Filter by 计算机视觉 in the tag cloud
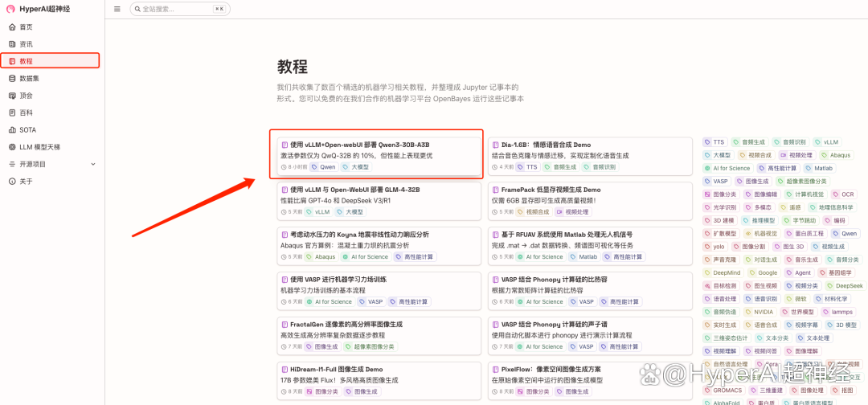 coord(805,194)
